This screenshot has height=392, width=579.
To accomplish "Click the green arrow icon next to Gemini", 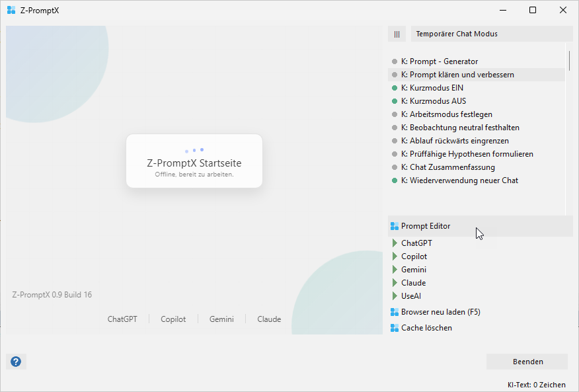I will coord(395,270).
